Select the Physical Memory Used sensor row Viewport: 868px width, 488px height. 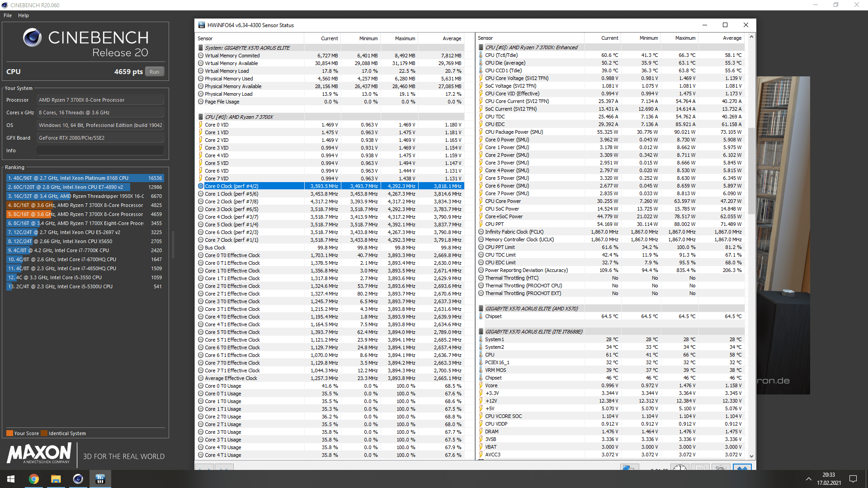click(330, 79)
